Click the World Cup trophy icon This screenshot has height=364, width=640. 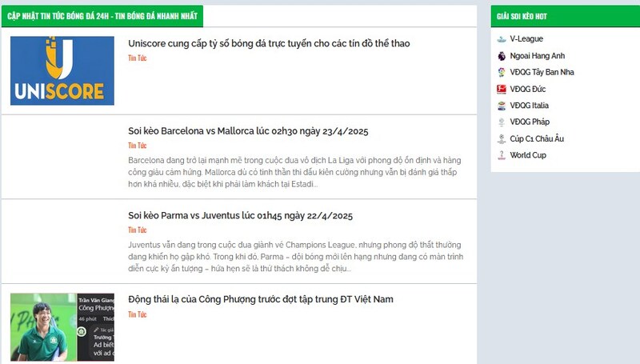(x=502, y=155)
